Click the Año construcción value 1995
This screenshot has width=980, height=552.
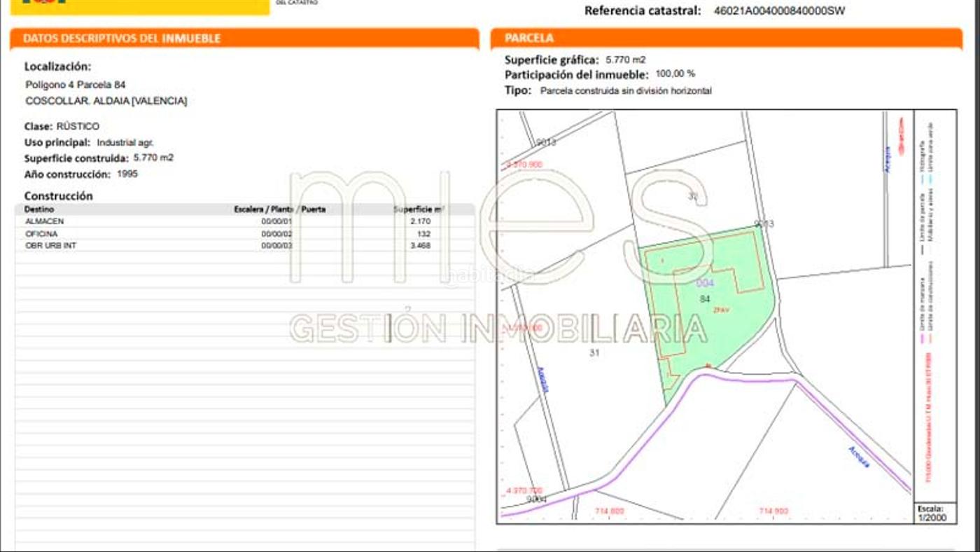point(127,174)
